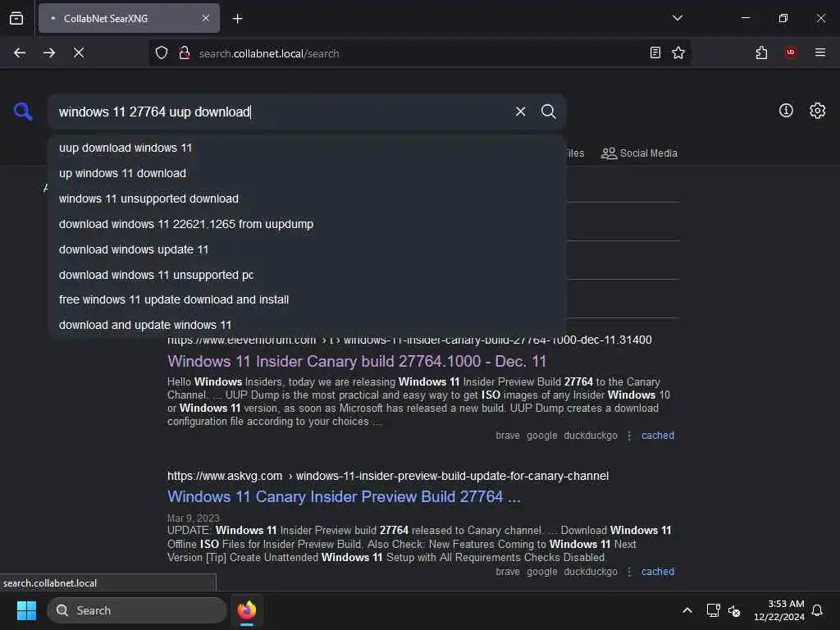
Task: Open more options dots on askvg result
Action: [x=629, y=572]
